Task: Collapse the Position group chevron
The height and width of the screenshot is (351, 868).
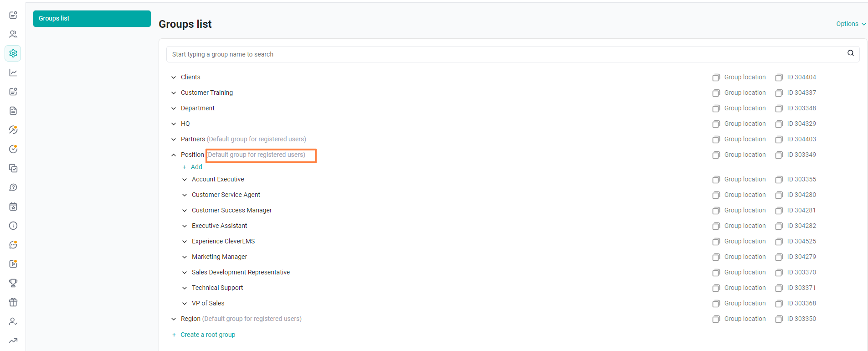Action: (x=174, y=155)
